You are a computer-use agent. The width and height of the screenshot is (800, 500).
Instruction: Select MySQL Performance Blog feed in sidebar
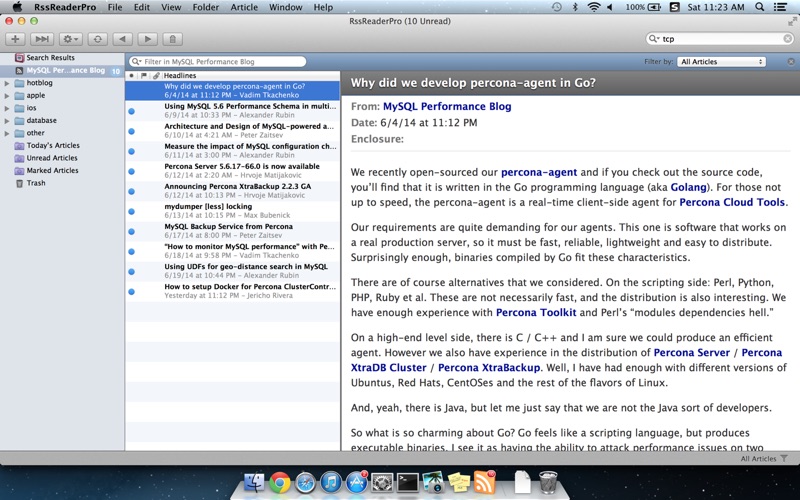coord(65,70)
